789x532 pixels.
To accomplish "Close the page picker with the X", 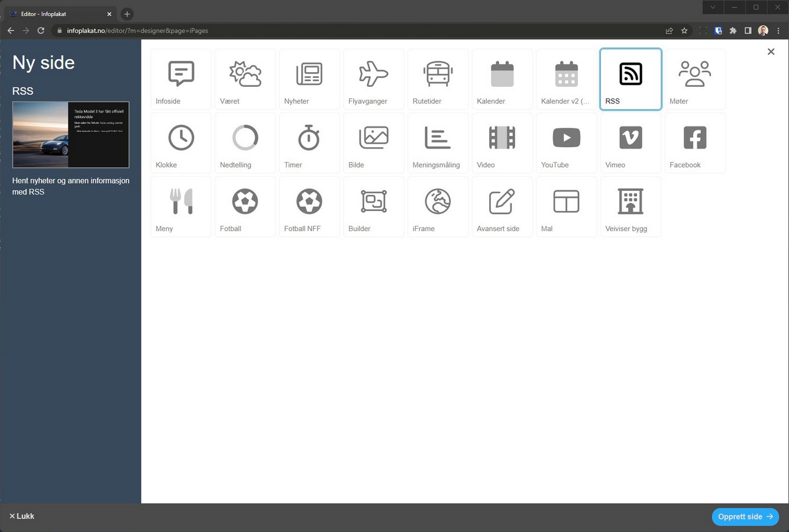I will coord(771,52).
